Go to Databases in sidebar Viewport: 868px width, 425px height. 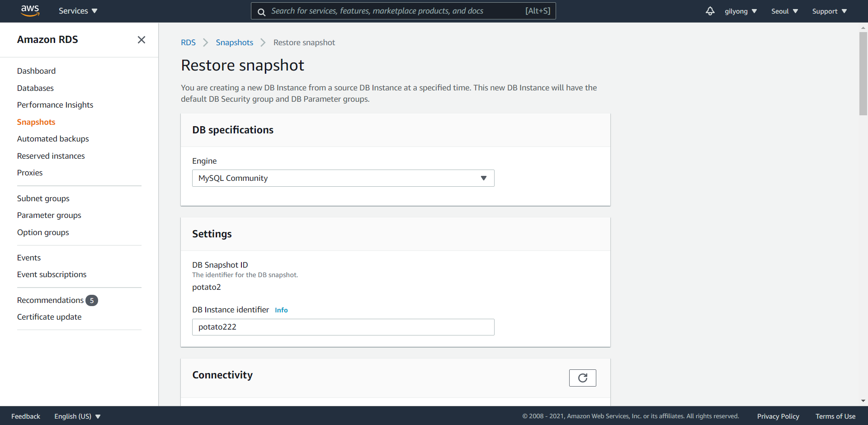pos(35,88)
